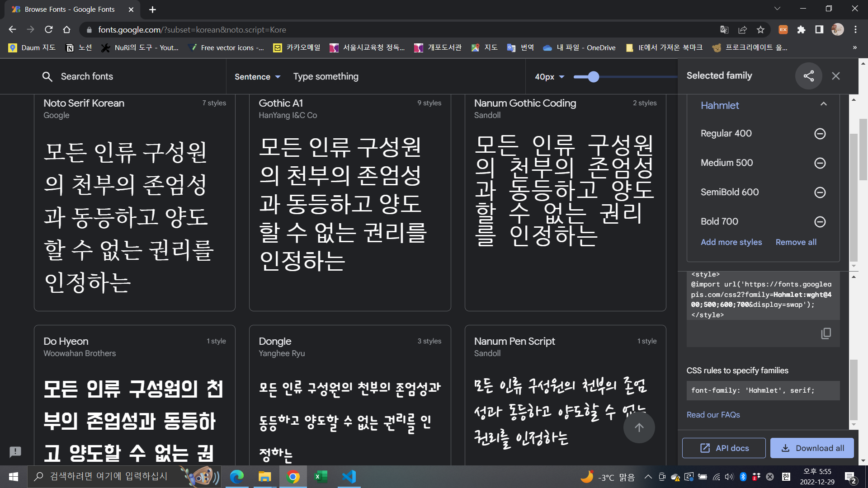Screen dimensions: 868x488
Task: Open File Explorer from taskbar
Action: click(264, 477)
